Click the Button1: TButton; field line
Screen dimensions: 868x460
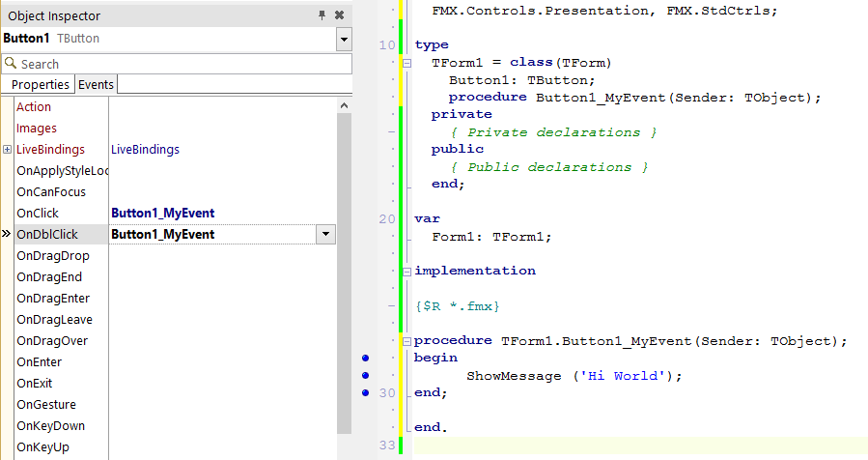(521, 80)
